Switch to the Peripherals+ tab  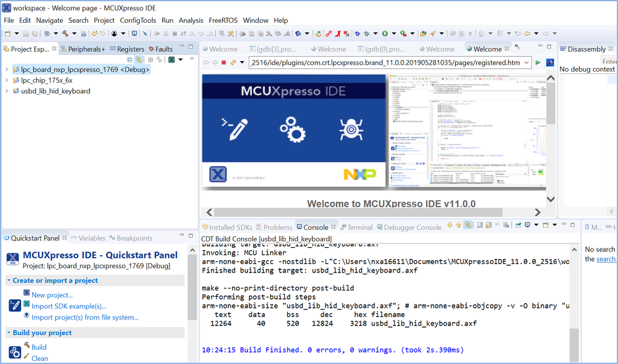pyautogui.click(x=83, y=49)
